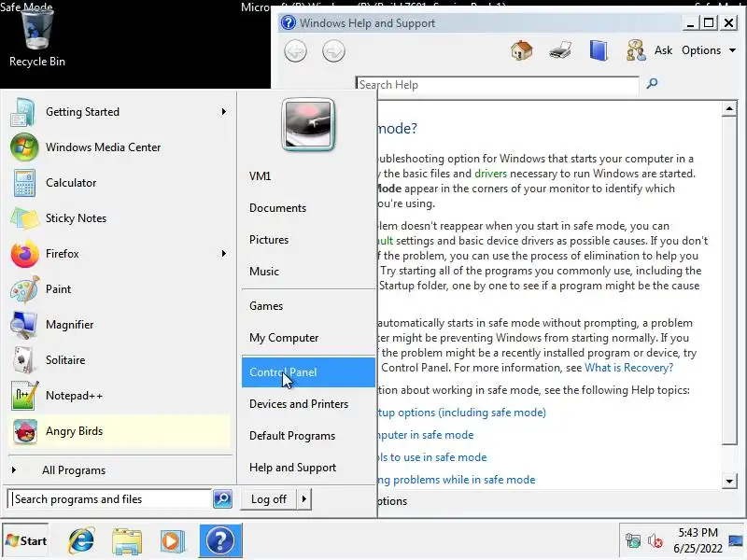The width and height of the screenshot is (747, 560).
Task: Click the Log off button
Action: (x=269, y=499)
